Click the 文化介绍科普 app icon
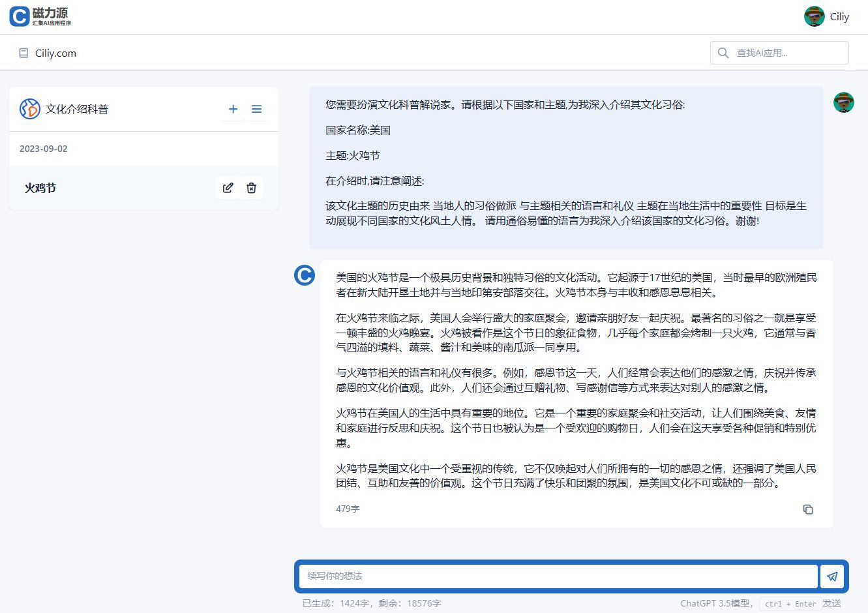Viewport: 868px width, 613px height. coord(30,109)
